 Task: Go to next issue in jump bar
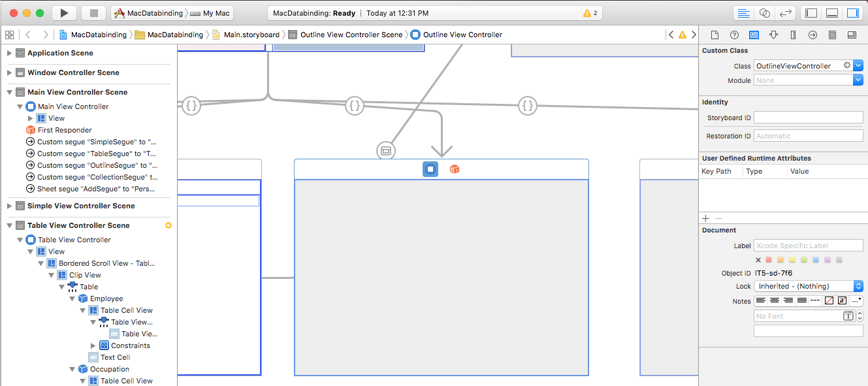[x=692, y=35]
